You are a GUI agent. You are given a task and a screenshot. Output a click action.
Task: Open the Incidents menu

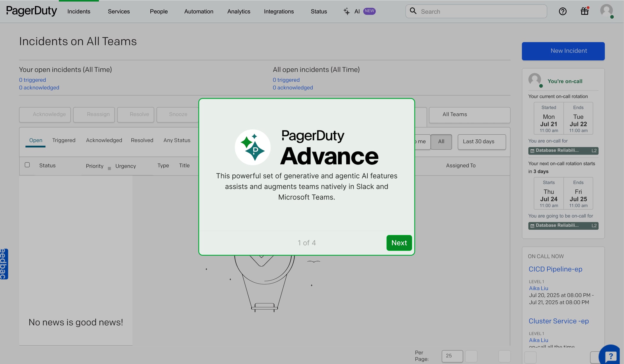tap(79, 12)
